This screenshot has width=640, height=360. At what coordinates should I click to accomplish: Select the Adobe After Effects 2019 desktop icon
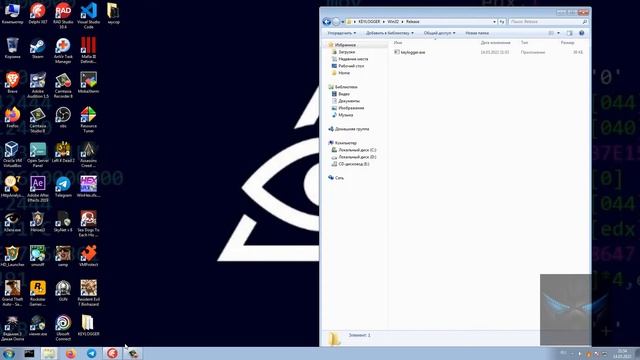38,189
